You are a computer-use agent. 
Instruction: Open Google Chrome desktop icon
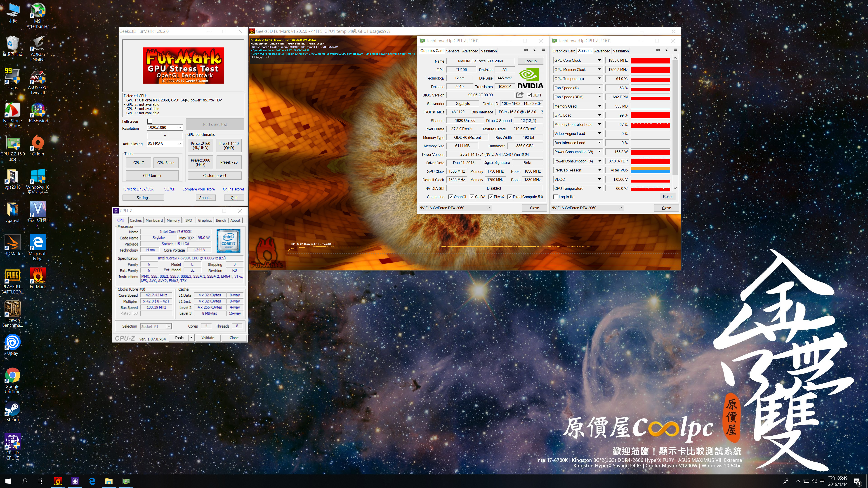pos(12,380)
